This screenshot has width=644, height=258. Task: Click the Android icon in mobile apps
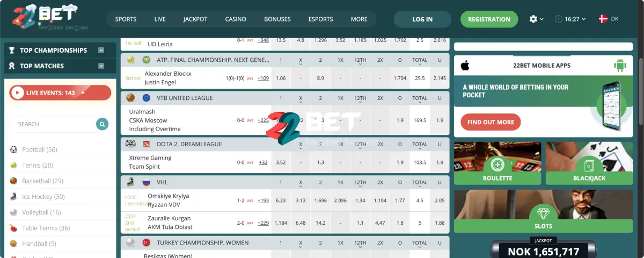[621, 66]
